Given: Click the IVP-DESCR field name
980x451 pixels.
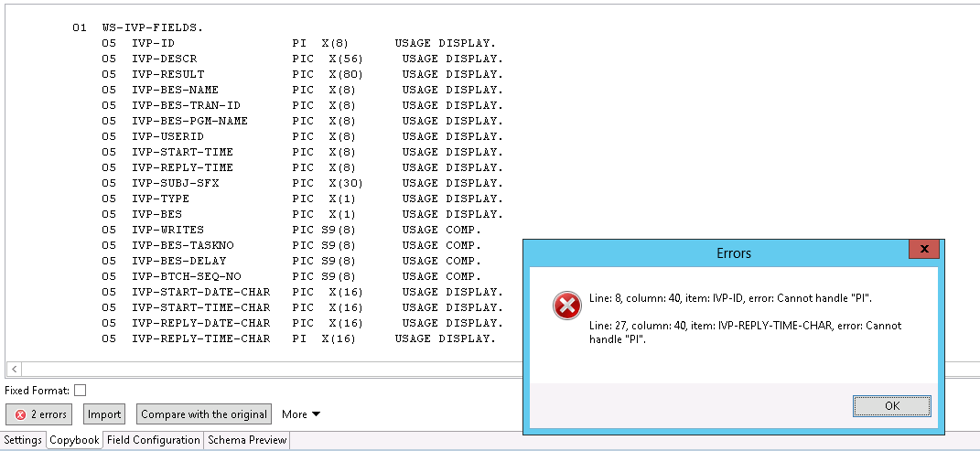Looking at the screenshot, I should tap(165, 59).
